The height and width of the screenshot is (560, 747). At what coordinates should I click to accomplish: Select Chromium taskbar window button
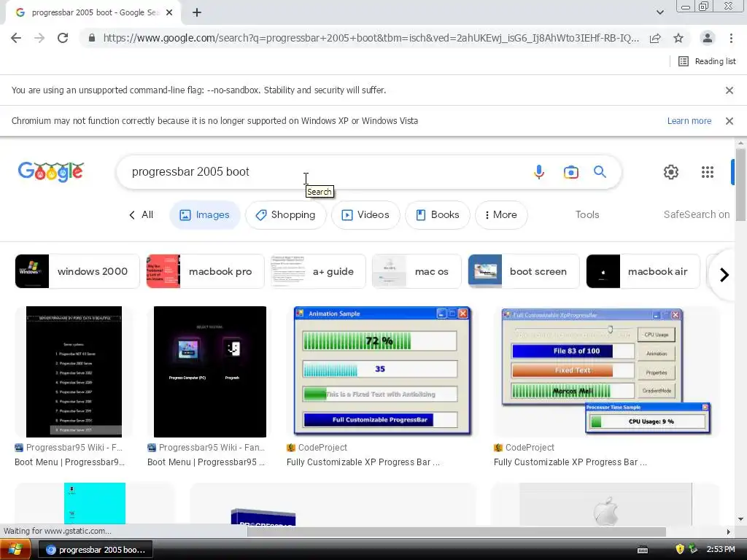96,550
